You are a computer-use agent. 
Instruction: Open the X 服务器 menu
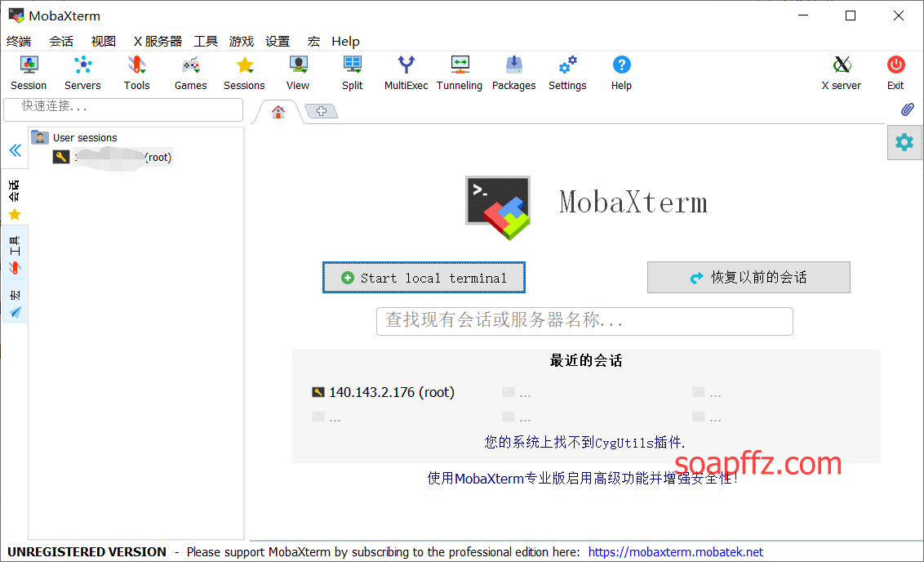158,42
